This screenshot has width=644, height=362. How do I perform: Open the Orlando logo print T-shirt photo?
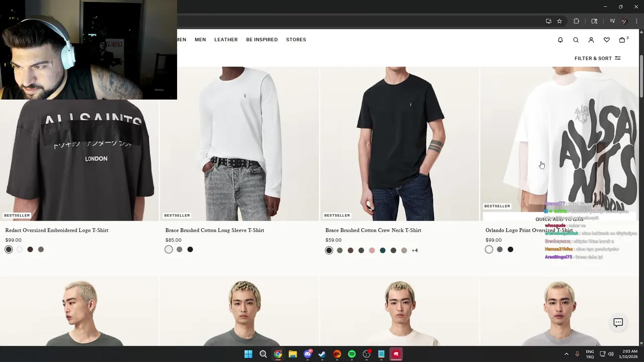pos(559,143)
